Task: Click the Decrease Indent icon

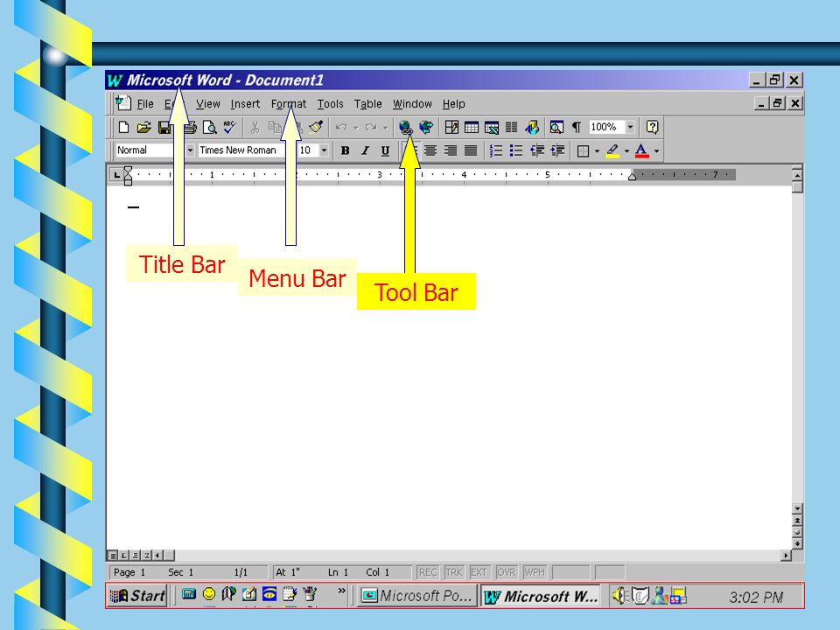Action: pos(537,150)
